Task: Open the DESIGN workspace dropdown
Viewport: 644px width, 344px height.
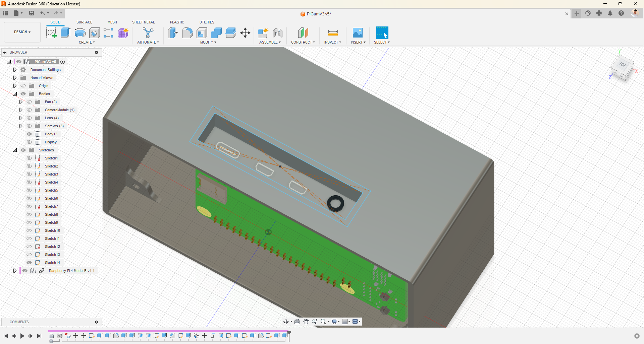Action: (x=22, y=32)
